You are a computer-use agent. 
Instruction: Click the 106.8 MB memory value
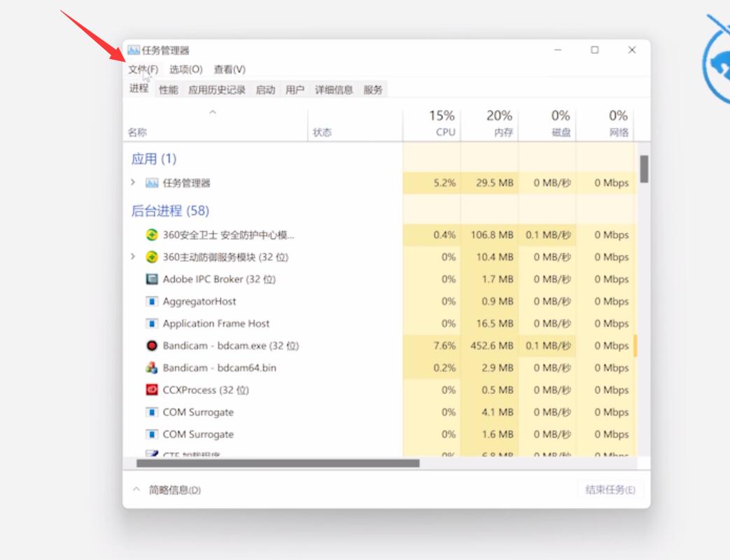(491, 235)
